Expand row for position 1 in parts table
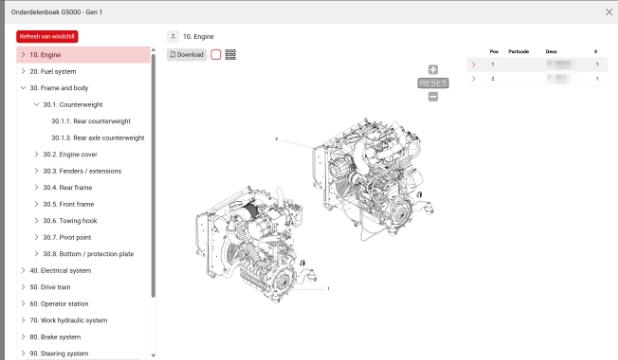This screenshot has width=618, height=360. 474,64
